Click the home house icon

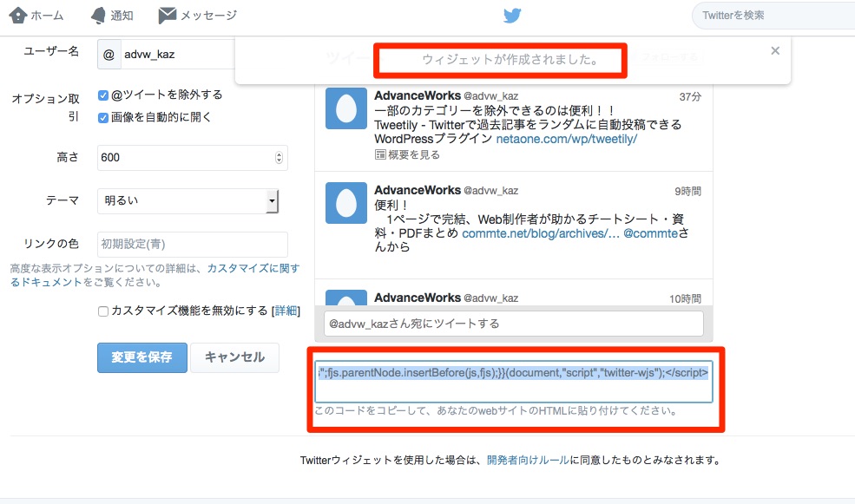(x=17, y=16)
